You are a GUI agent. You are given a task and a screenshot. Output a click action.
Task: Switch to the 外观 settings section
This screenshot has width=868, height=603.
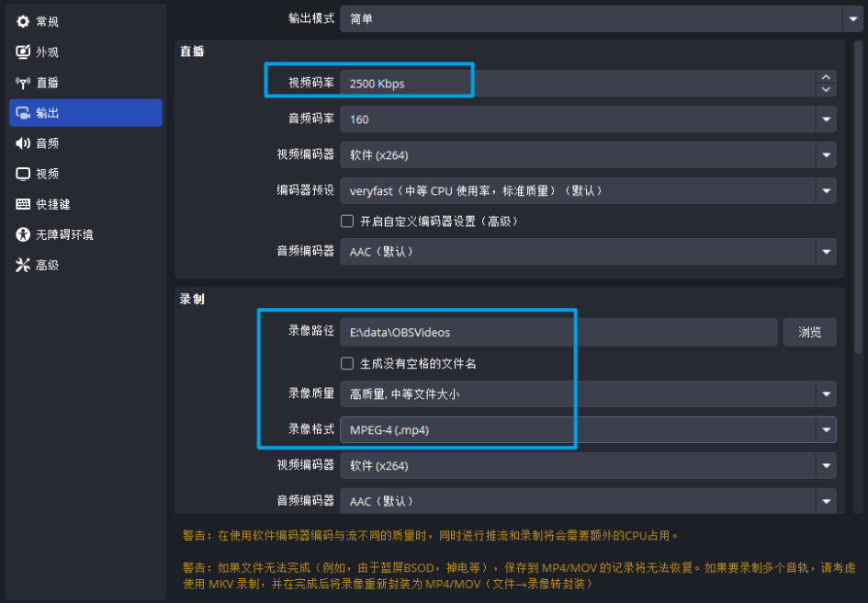click(x=22, y=51)
